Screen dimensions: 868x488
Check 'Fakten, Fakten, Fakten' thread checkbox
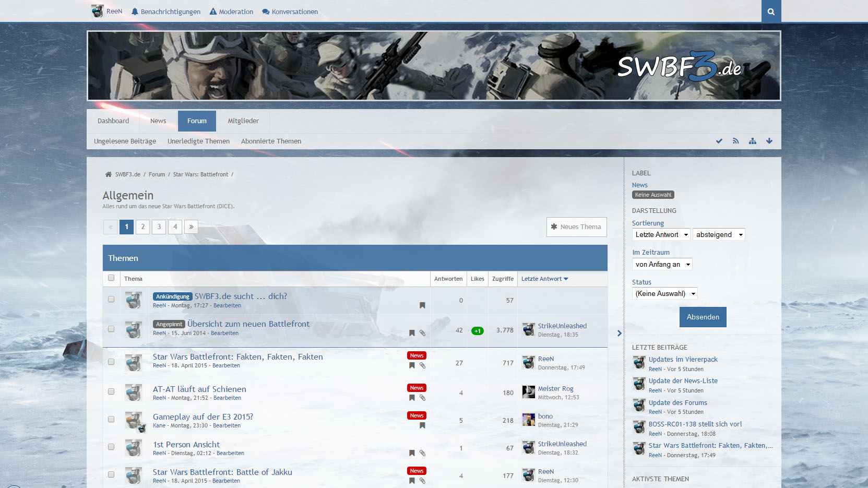pyautogui.click(x=111, y=362)
